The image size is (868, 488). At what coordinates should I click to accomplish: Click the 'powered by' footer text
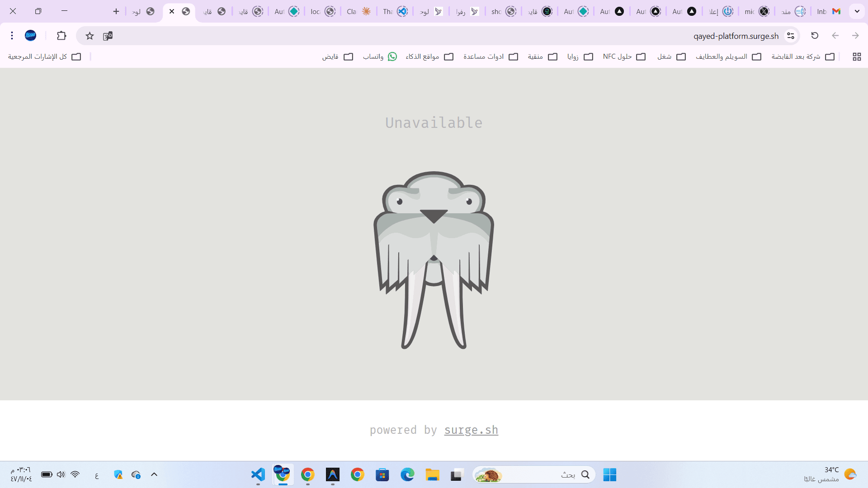point(403,430)
